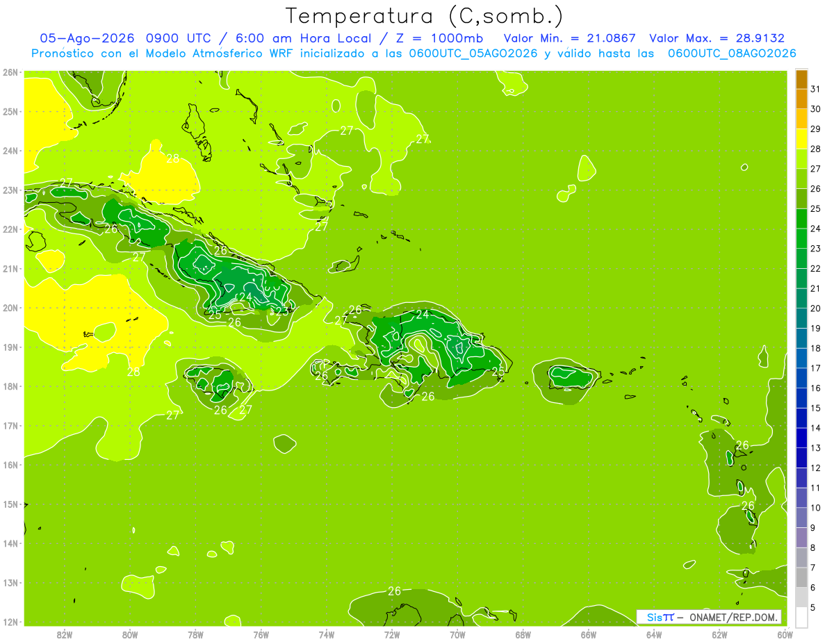Pick the gold 29–30 colorbar swatch
This screenshot has width=834, height=644.
(801, 119)
